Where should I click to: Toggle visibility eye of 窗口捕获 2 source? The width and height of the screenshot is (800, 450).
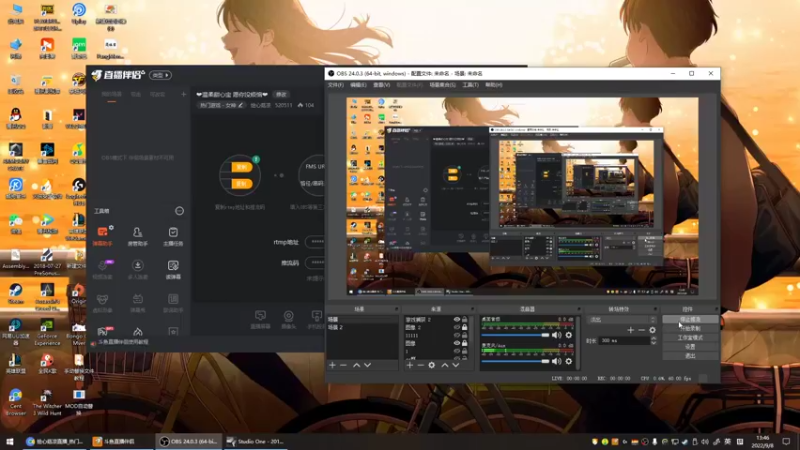tap(457, 319)
